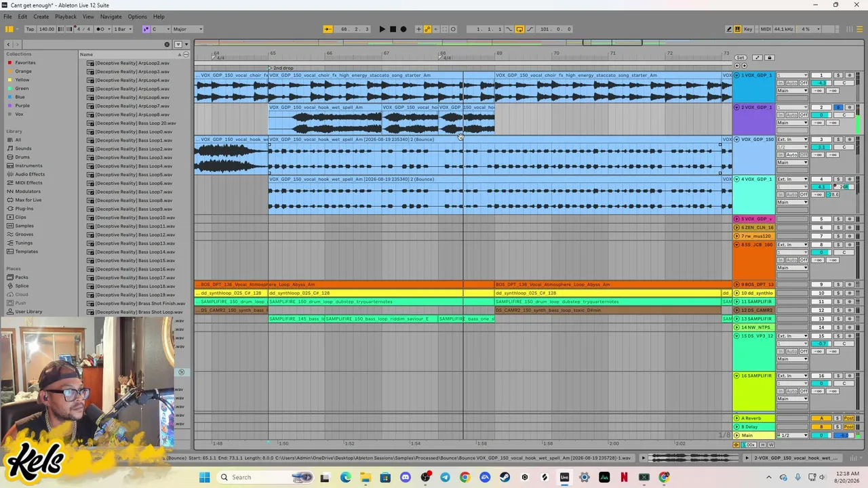Collapse track 1 VOX_GDP fold arrow
This screenshot has width=868, height=488.
(x=737, y=75)
